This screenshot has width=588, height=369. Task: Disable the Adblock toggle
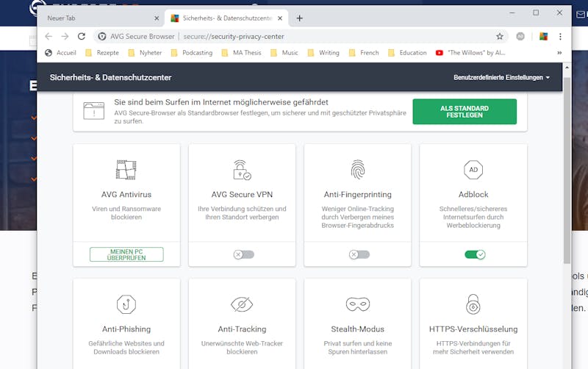[x=475, y=254]
